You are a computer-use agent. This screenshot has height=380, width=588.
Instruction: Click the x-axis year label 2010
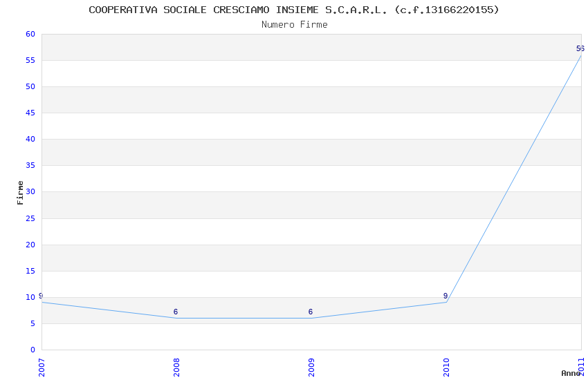click(446, 368)
